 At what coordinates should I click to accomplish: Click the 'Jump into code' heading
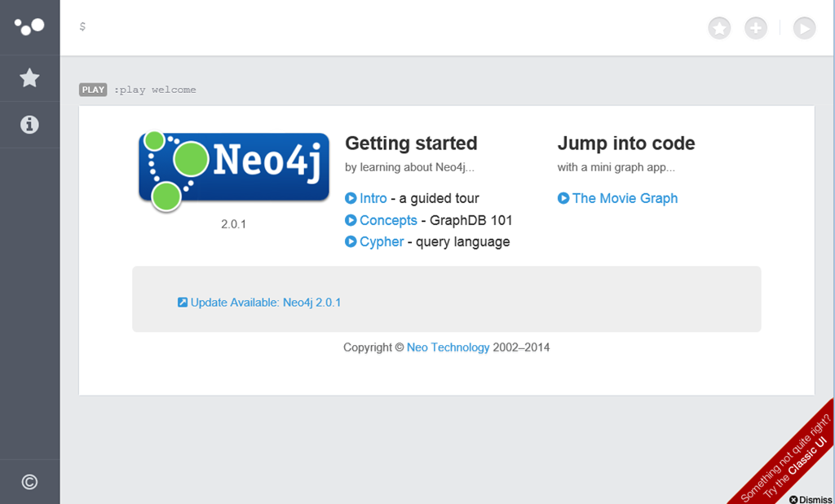tap(626, 144)
